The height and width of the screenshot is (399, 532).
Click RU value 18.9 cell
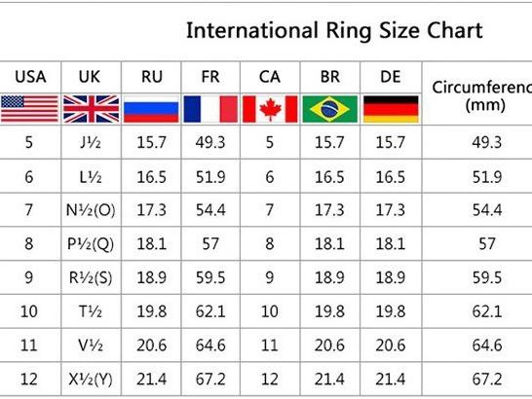(x=151, y=277)
